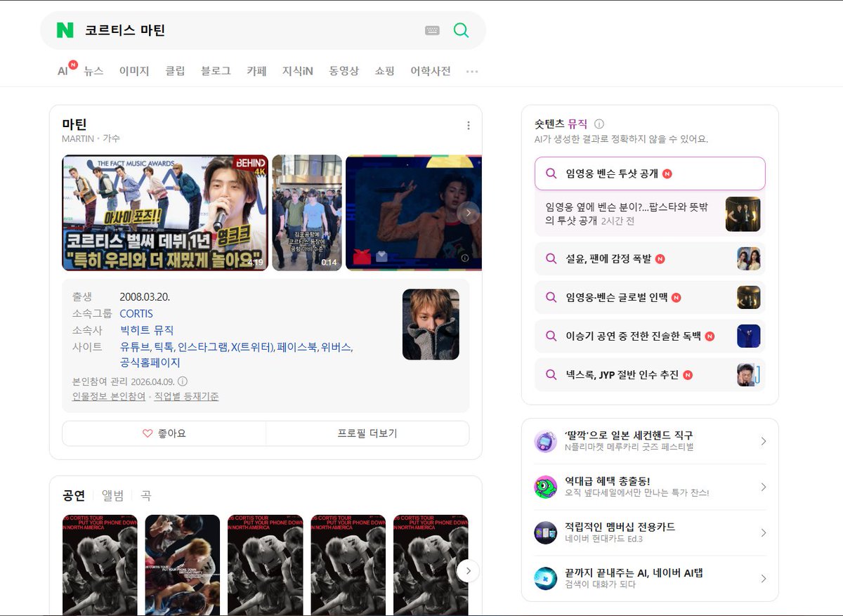Switch to the 동영상 tab
The width and height of the screenshot is (843, 616).
pyautogui.click(x=344, y=71)
